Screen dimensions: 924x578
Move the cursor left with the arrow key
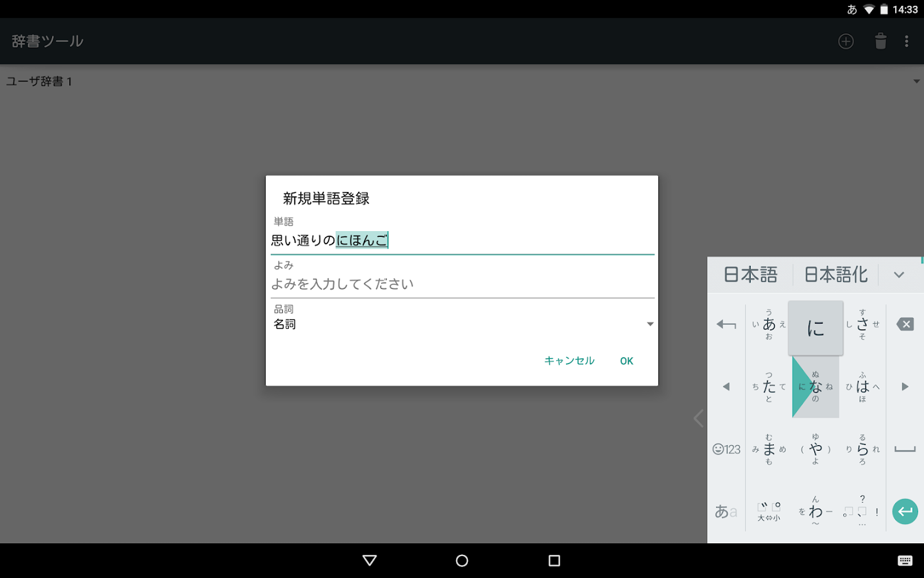726,386
